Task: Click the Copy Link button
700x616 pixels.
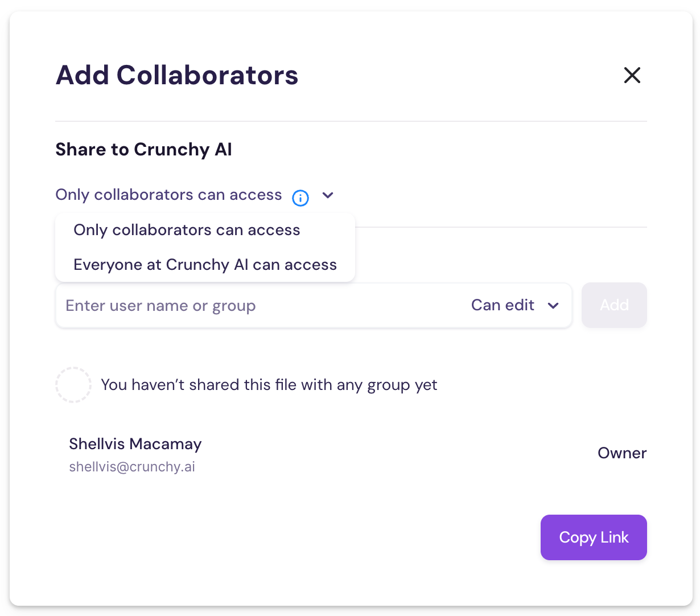Action: coord(594,537)
